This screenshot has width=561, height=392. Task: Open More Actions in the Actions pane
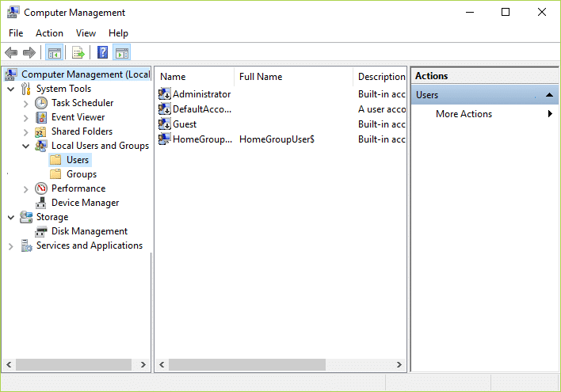tap(464, 114)
